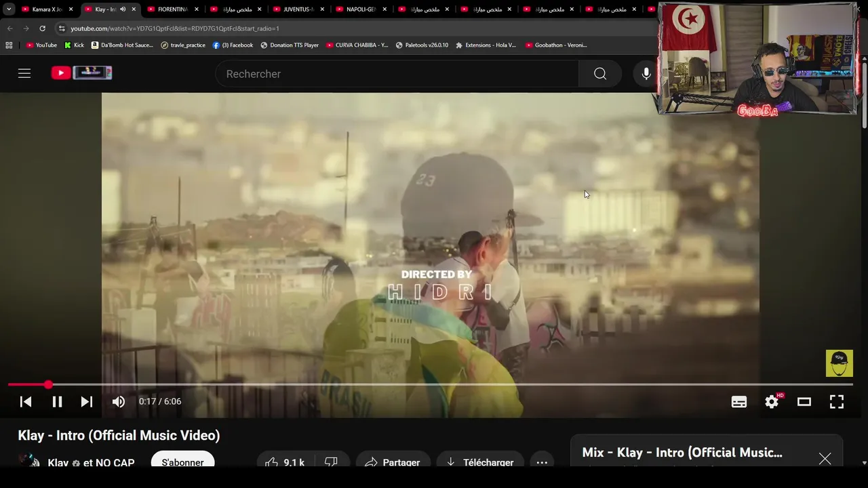
Task: Open the CURVA CHABIBA bookmark
Action: click(x=357, y=45)
